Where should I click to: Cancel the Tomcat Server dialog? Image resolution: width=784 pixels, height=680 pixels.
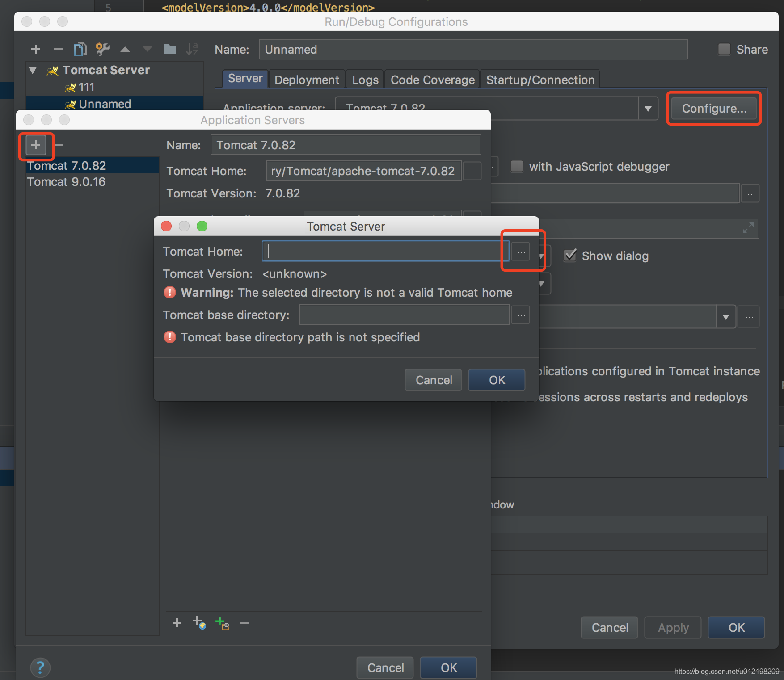[x=434, y=380]
